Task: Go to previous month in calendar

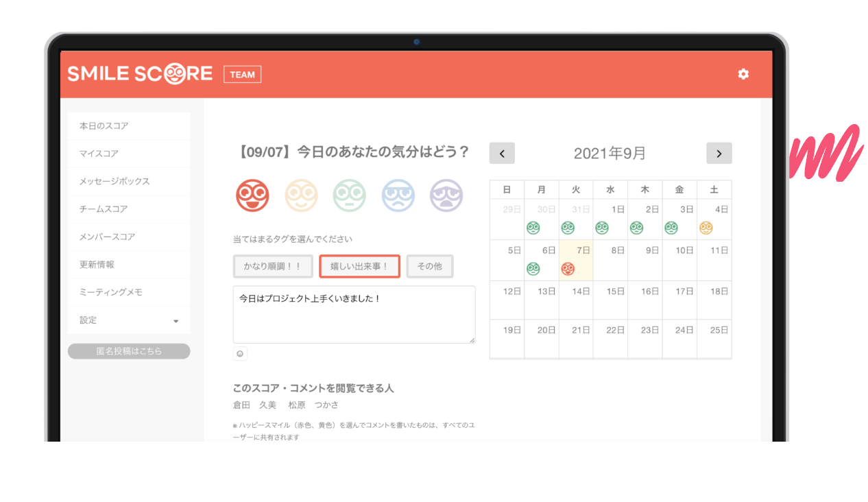Action: point(502,154)
